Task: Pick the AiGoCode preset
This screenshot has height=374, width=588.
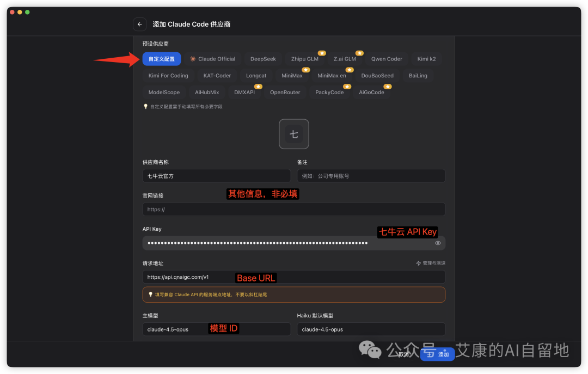Action: pos(371,93)
